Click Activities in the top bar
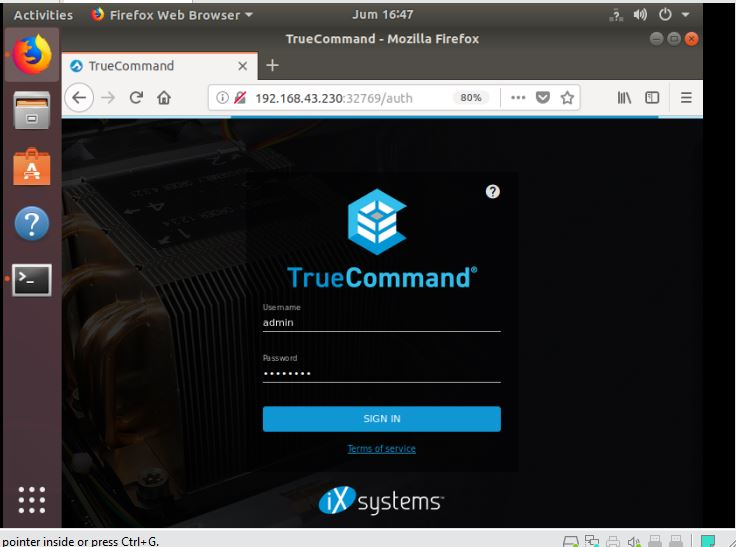The height and width of the screenshot is (547, 736). point(43,15)
